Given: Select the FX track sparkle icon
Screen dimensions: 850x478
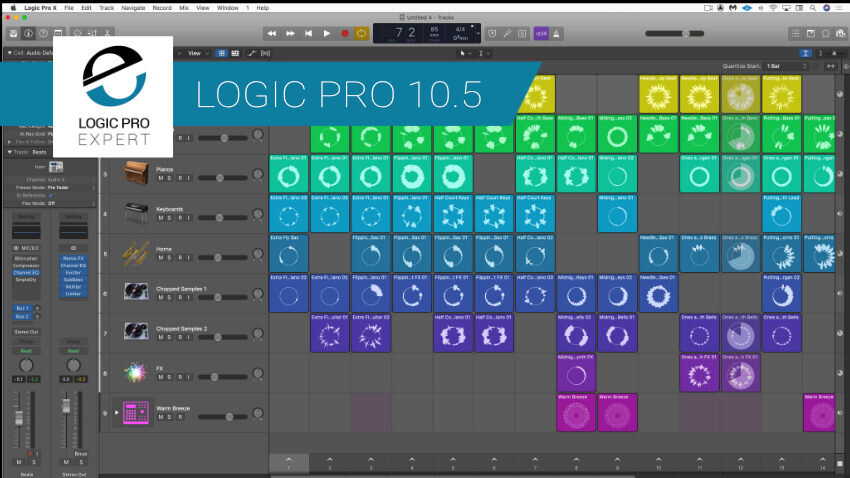Looking at the screenshot, I should pyautogui.click(x=136, y=373).
